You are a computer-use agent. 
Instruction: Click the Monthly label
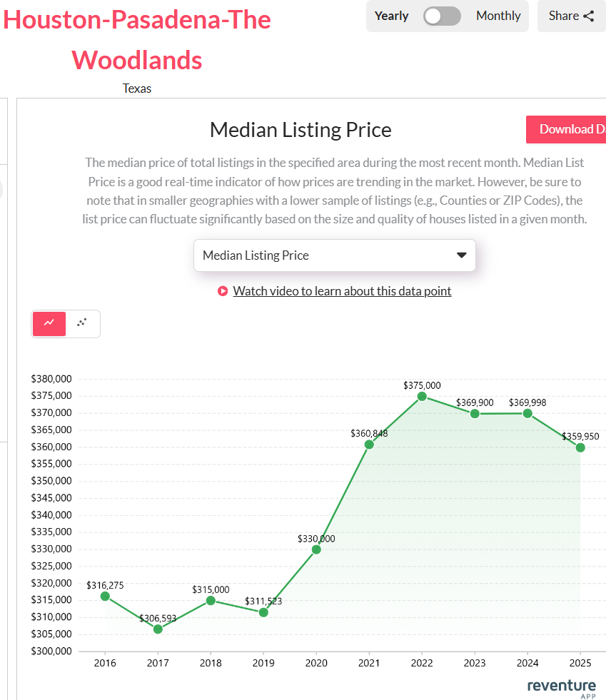498,15
